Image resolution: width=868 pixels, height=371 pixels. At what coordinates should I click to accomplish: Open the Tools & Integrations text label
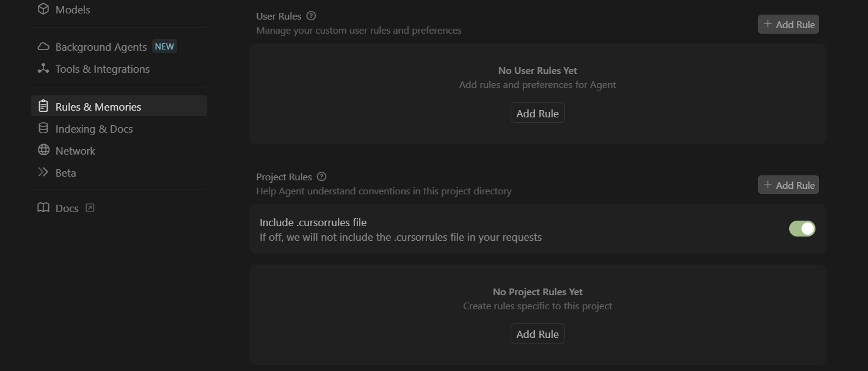[x=103, y=69]
